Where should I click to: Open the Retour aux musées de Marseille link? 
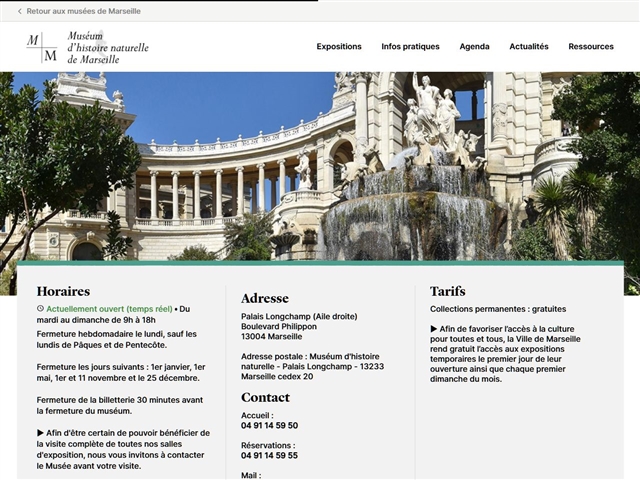[83, 11]
